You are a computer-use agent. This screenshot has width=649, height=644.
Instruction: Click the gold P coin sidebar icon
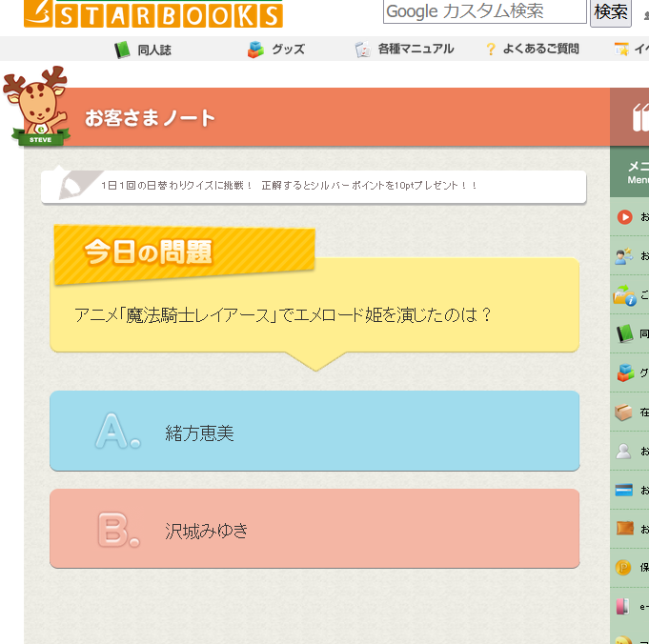pos(623,568)
